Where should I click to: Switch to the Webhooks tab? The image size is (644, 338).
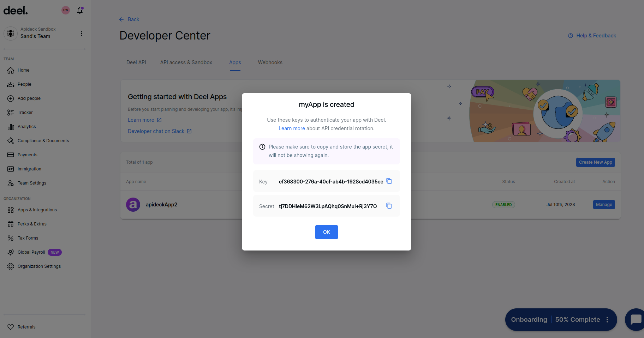tap(270, 62)
